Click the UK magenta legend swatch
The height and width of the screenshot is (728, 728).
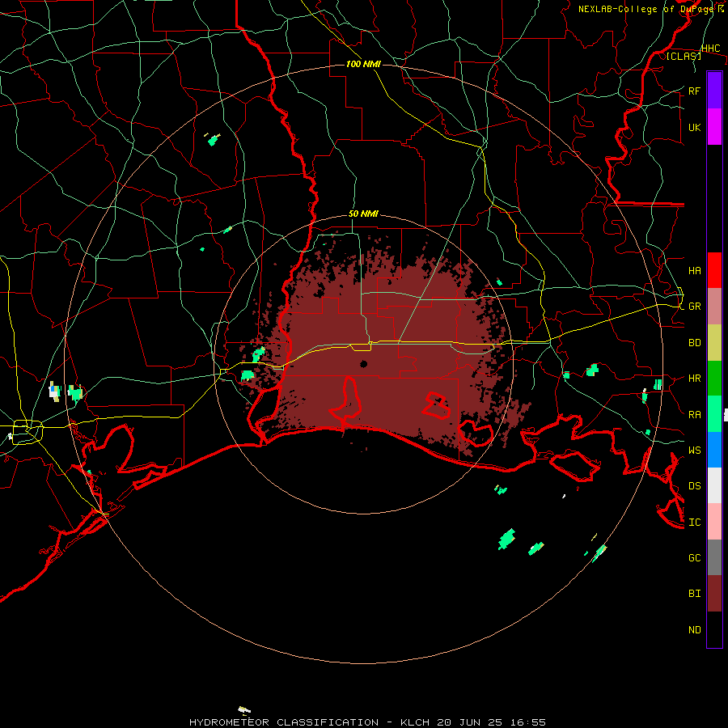coord(714,127)
